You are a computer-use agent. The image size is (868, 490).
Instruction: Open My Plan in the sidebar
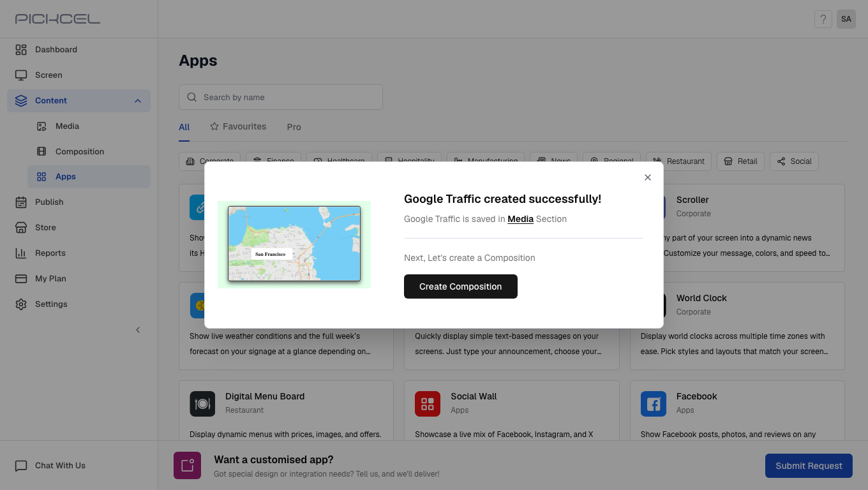[x=79, y=279]
